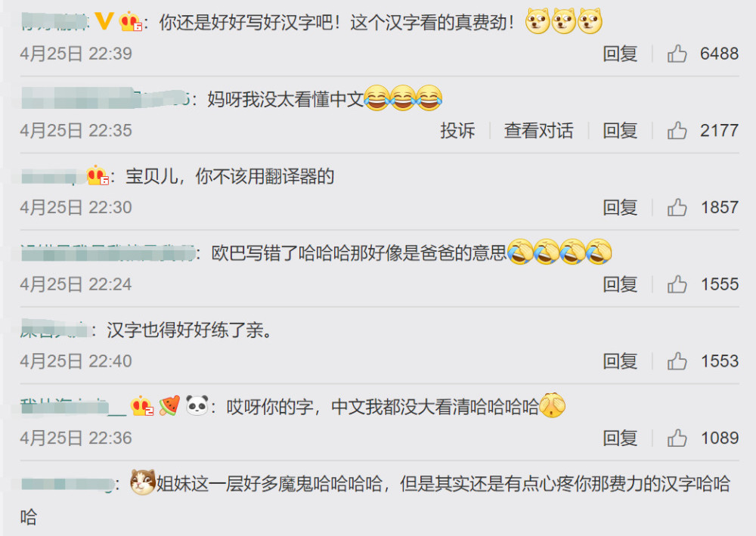The image size is (756, 536).
Task: Reply to the comment about 欧巴写错了
Action: point(620,284)
